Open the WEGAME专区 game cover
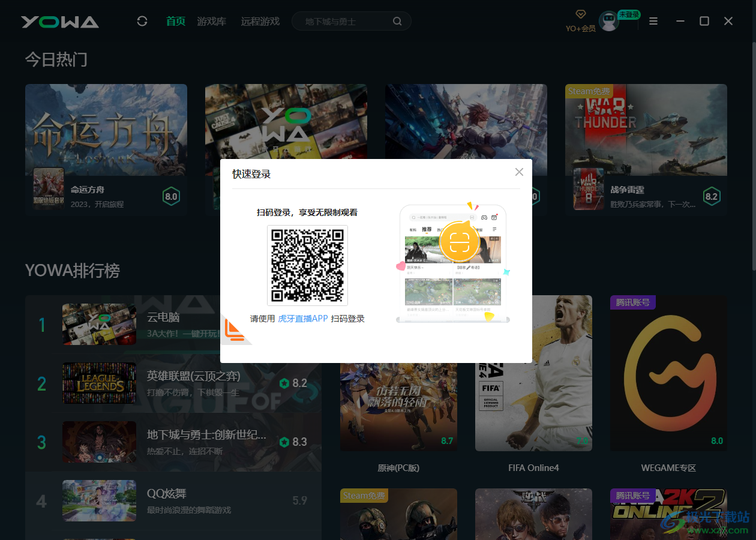Image resolution: width=756 pixels, height=540 pixels. click(x=668, y=373)
